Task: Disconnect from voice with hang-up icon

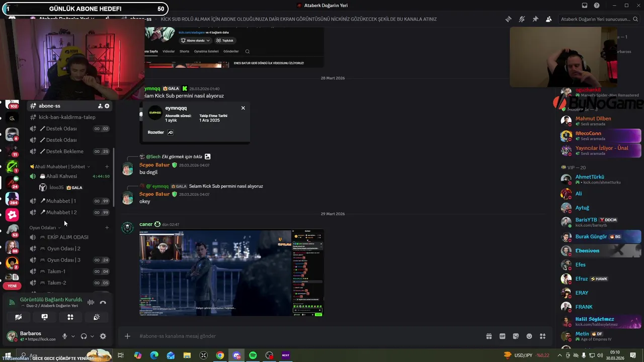Action: (103, 302)
